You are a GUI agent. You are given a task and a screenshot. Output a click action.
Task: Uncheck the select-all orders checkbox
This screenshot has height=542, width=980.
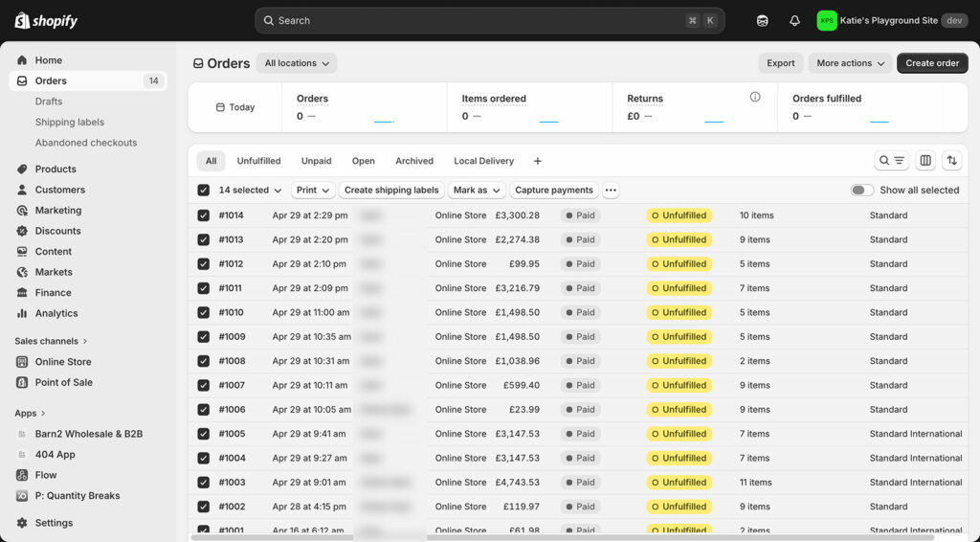204,190
